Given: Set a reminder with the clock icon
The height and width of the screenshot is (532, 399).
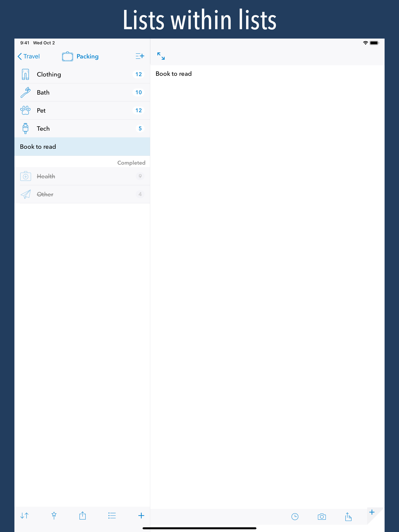Looking at the screenshot, I should [x=295, y=516].
